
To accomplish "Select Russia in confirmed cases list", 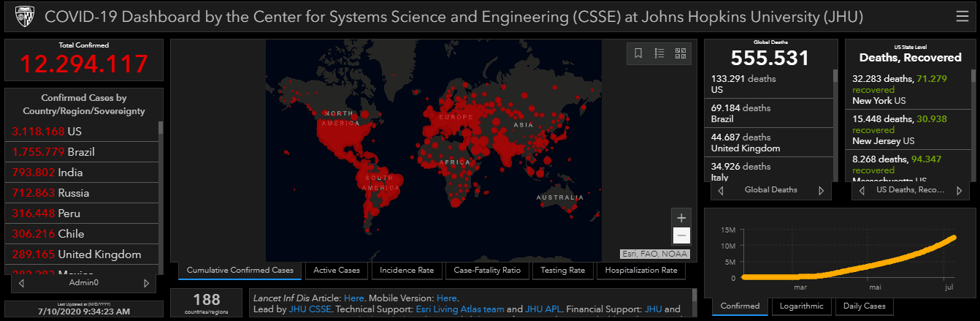I will pyautogui.click(x=83, y=193).
